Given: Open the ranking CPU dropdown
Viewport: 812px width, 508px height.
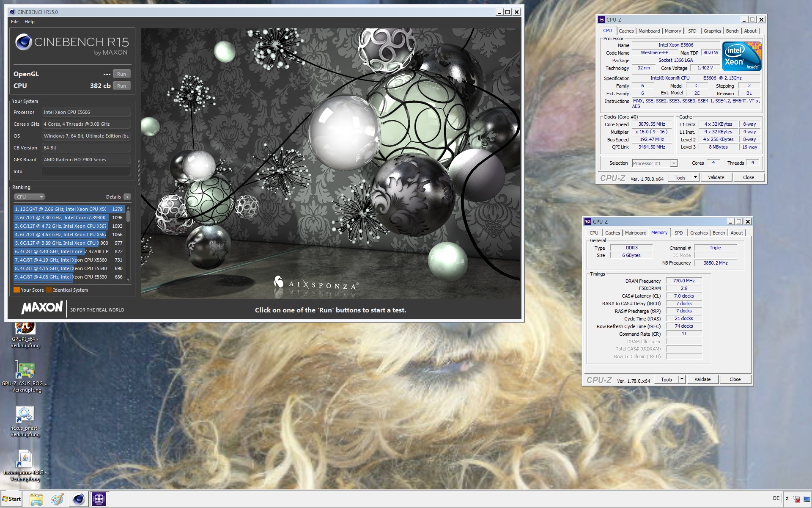Looking at the screenshot, I should (29, 197).
